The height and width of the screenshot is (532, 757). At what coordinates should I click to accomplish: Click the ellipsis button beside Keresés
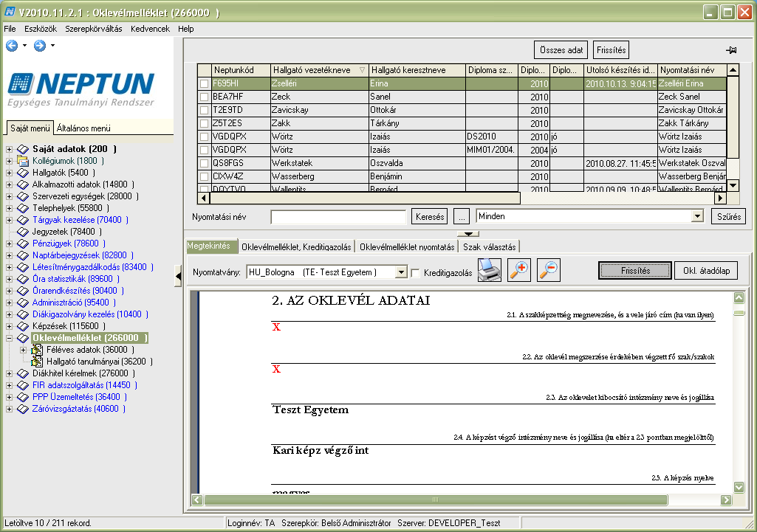click(x=462, y=216)
